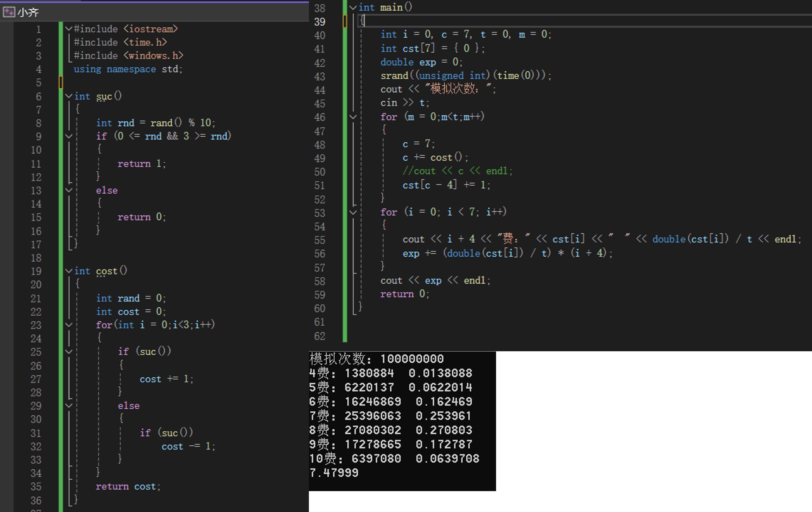Collapse the for loop at line 23
The image size is (812, 512).
69,325
